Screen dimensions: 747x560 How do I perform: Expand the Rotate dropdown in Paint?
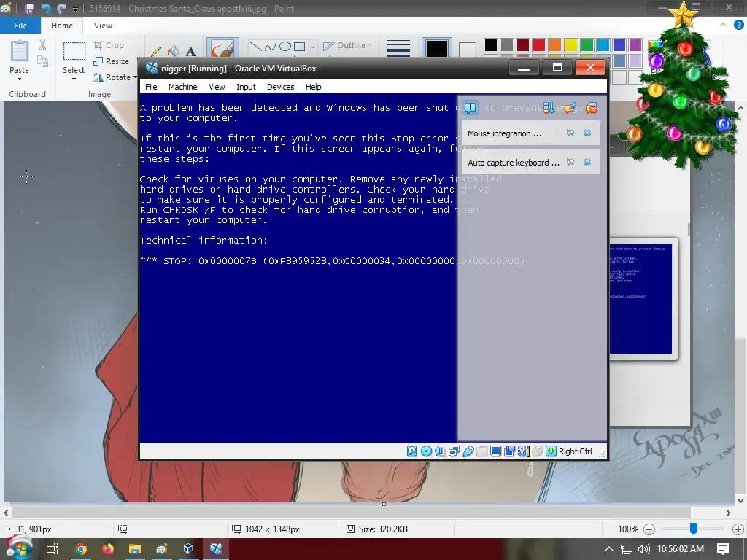pyautogui.click(x=135, y=77)
